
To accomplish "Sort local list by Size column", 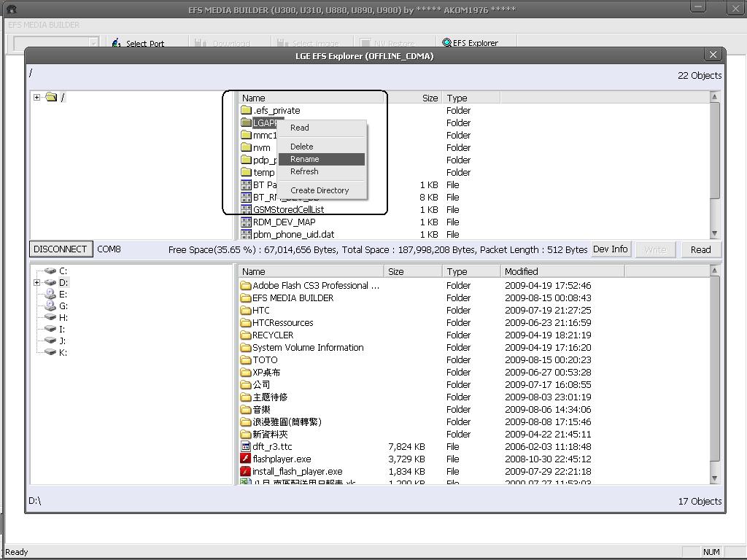I will pos(413,271).
